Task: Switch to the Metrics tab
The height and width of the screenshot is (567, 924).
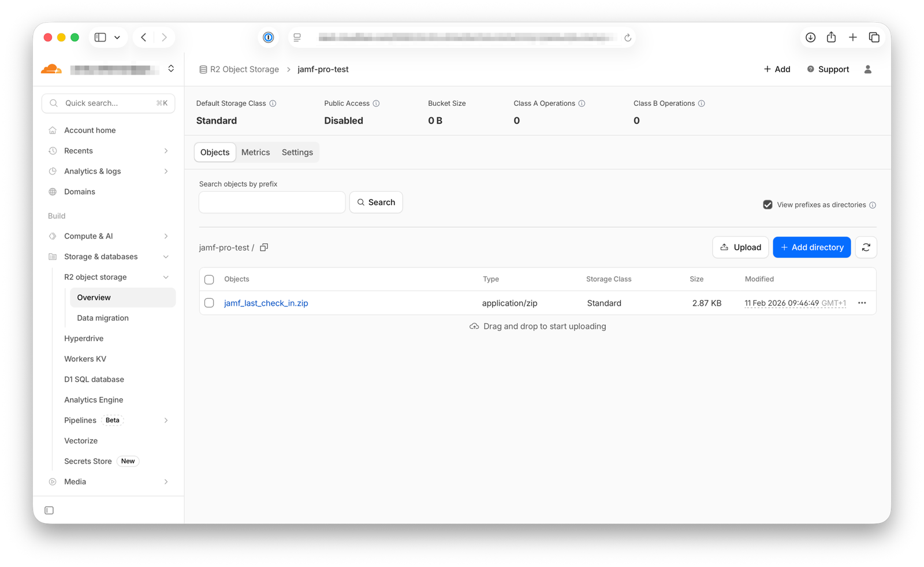Action: 255,153
